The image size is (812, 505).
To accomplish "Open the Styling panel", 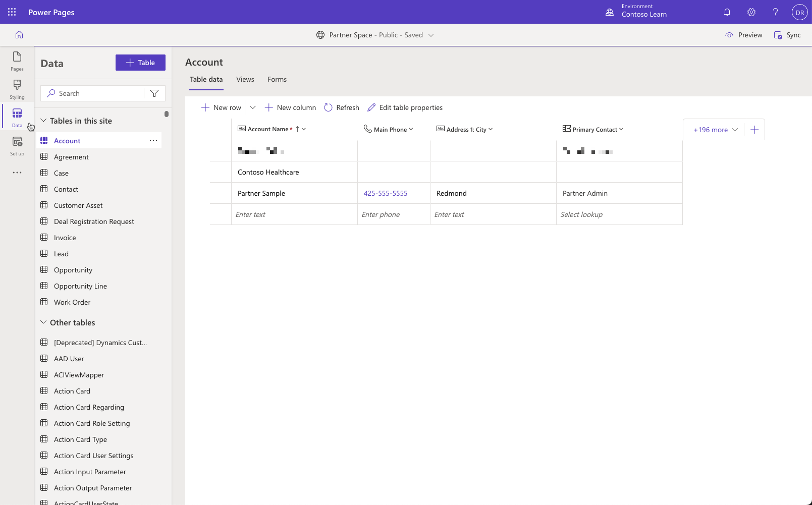I will coord(17,89).
